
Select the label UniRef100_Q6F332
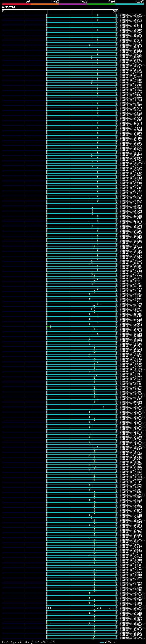[x=131, y=88]
